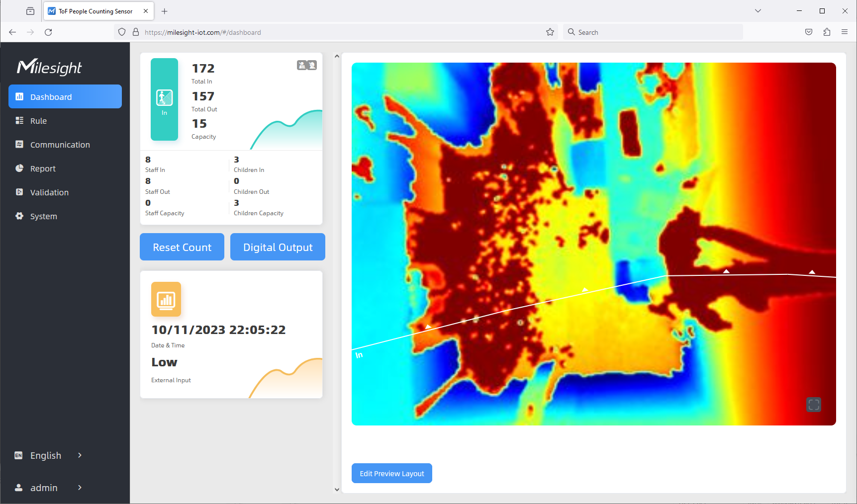857x504 pixels.
Task: Open the Firefox application menu
Action: click(x=845, y=32)
